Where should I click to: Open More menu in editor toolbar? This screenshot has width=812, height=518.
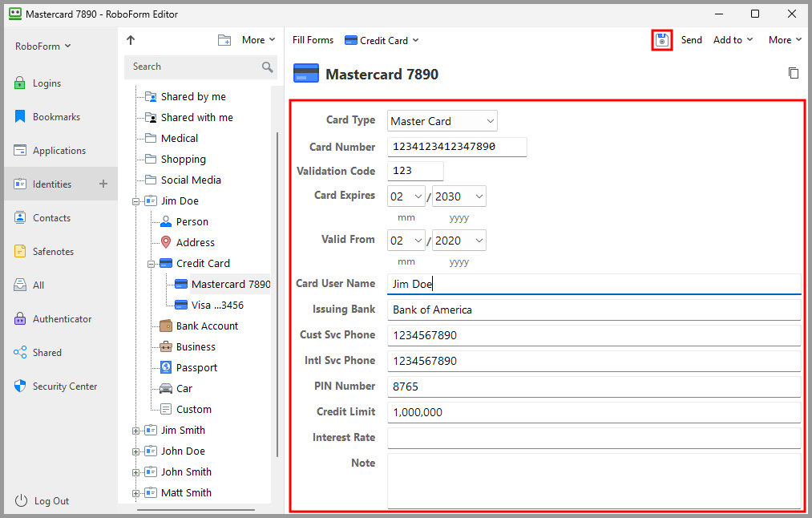(785, 40)
